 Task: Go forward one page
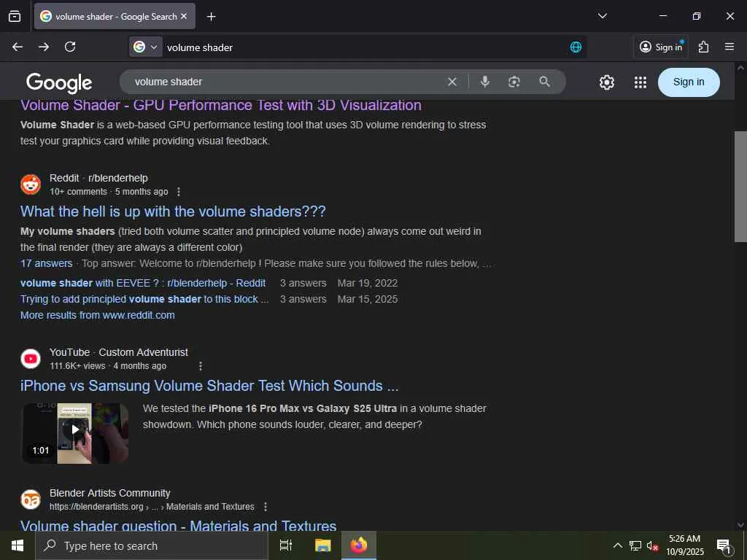[x=44, y=47]
